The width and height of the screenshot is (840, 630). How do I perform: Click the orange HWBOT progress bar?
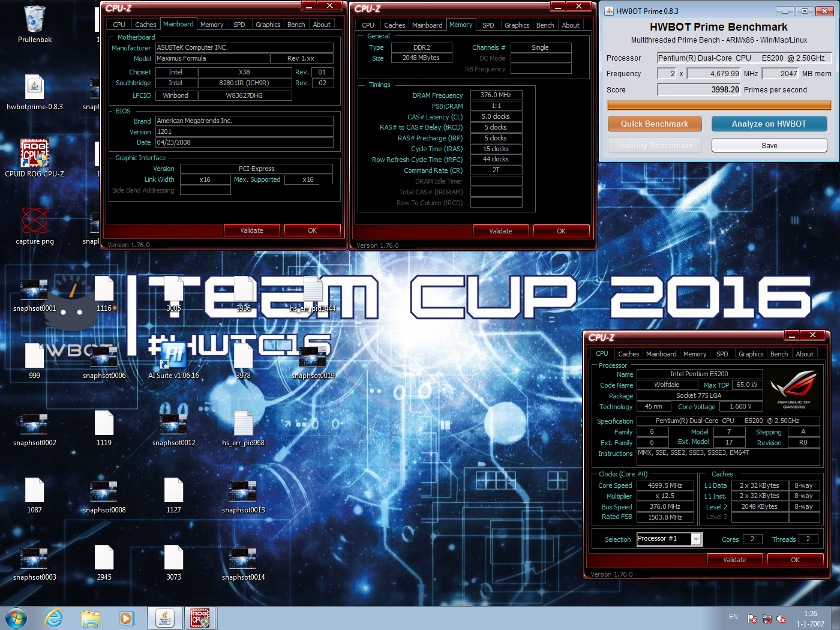coord(719,106)
